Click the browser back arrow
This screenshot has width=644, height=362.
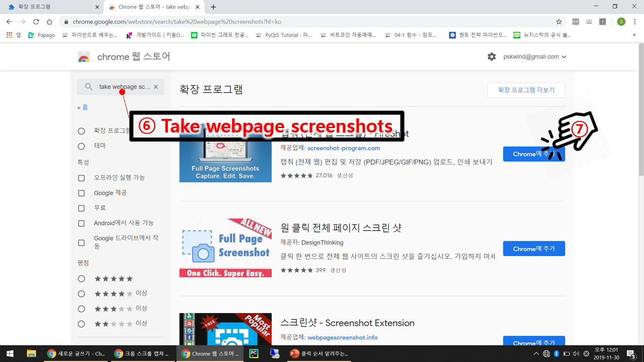click(x=9, y=22)
